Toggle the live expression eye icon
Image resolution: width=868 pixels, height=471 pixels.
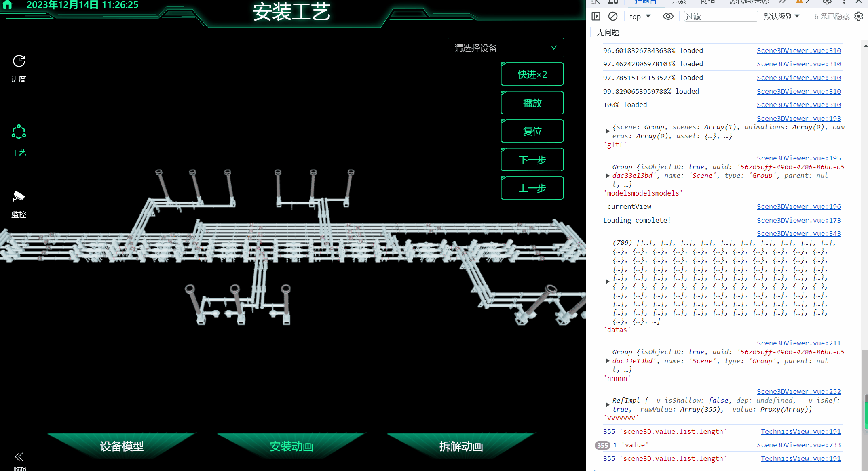[668, 16]
